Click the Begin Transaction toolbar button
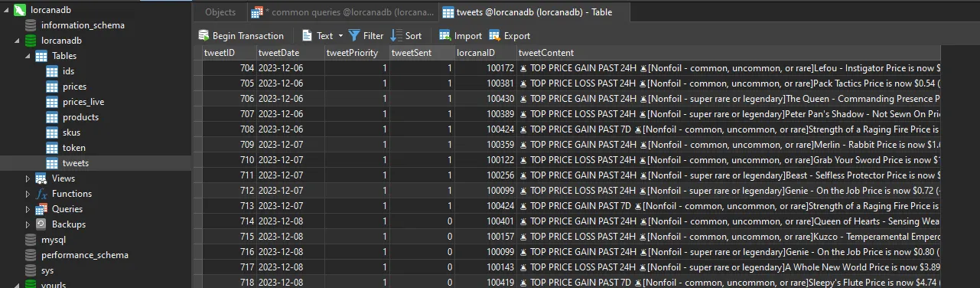The height and width of the screenshot is (288, 980). pos(241,35)
